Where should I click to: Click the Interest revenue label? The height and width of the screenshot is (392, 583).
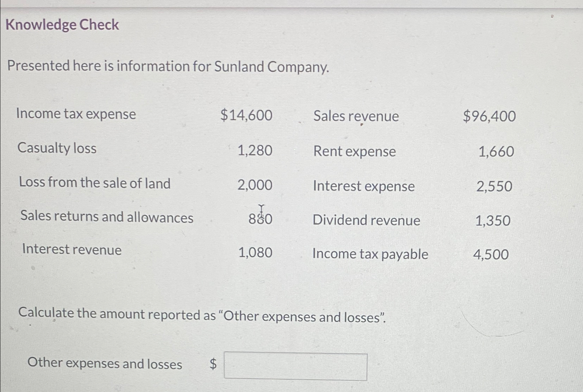(x=71, y=250)
